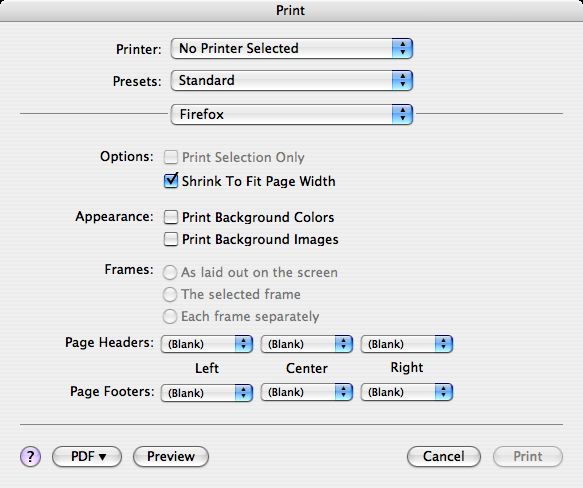Open the Firefox options pane dropdown
This screenshot has width=583, height=488.
292,114
